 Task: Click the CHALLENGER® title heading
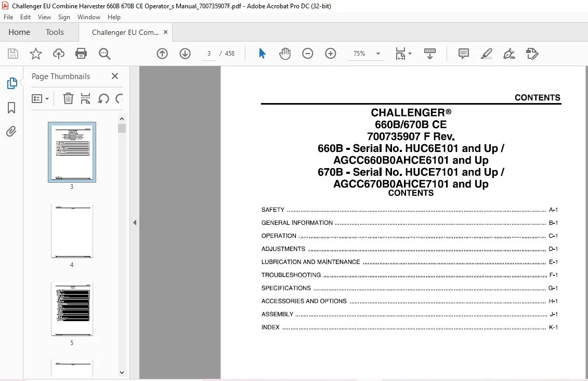[411, 112]
